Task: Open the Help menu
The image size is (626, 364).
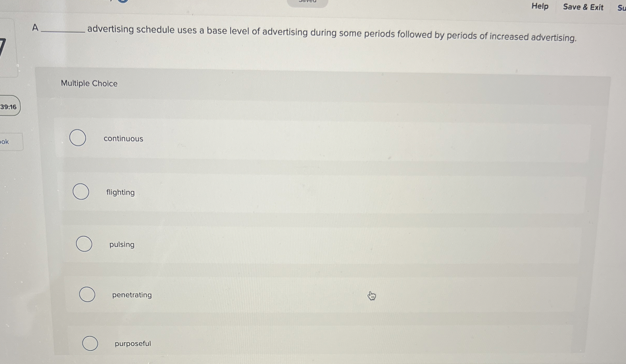Action: [x=540, y=7]
